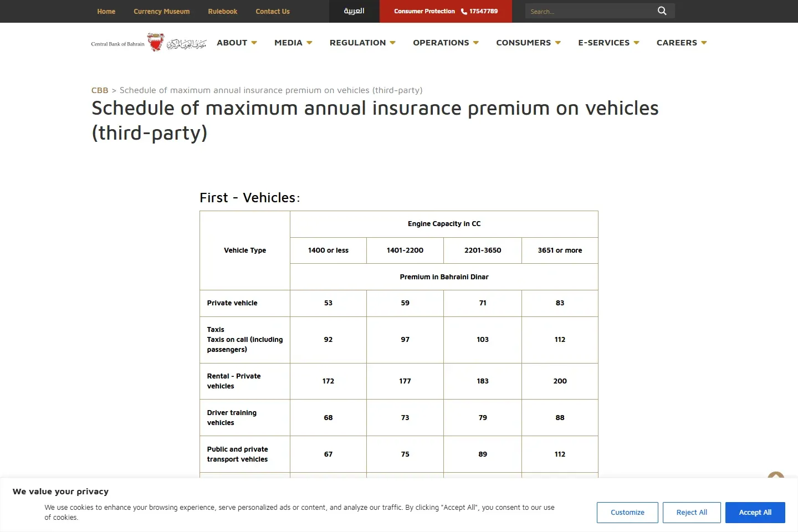798x532 pixels.
Task: Click the value 68 in Driver training row
Action: click(328, 418)
